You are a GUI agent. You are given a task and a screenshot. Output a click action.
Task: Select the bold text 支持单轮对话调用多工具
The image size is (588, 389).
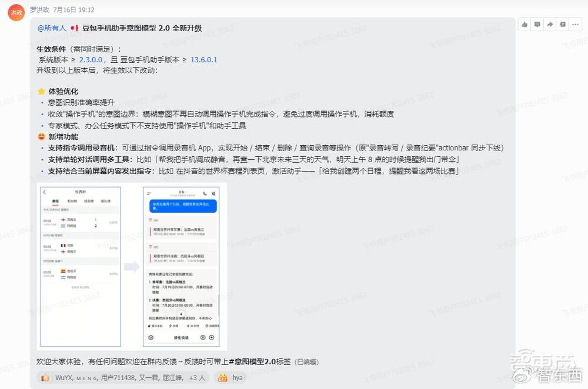(90, 160)
